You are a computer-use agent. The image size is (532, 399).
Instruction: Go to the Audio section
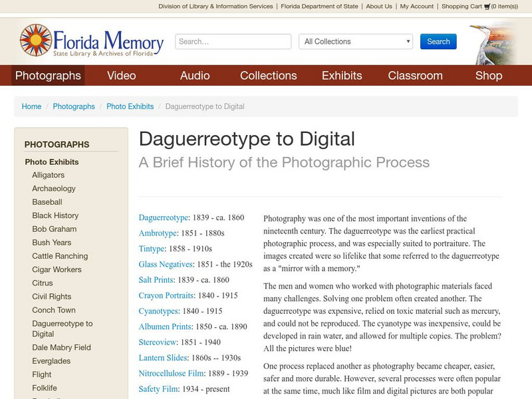(x=195, y=75)
